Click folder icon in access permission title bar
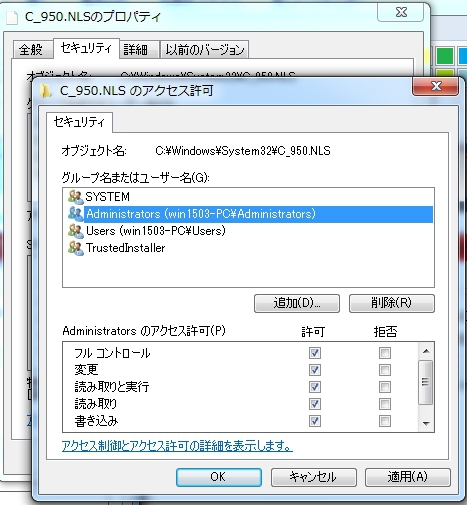Viewport: 467px width, 505px height. pyautogui.click(x=45, y=91)
